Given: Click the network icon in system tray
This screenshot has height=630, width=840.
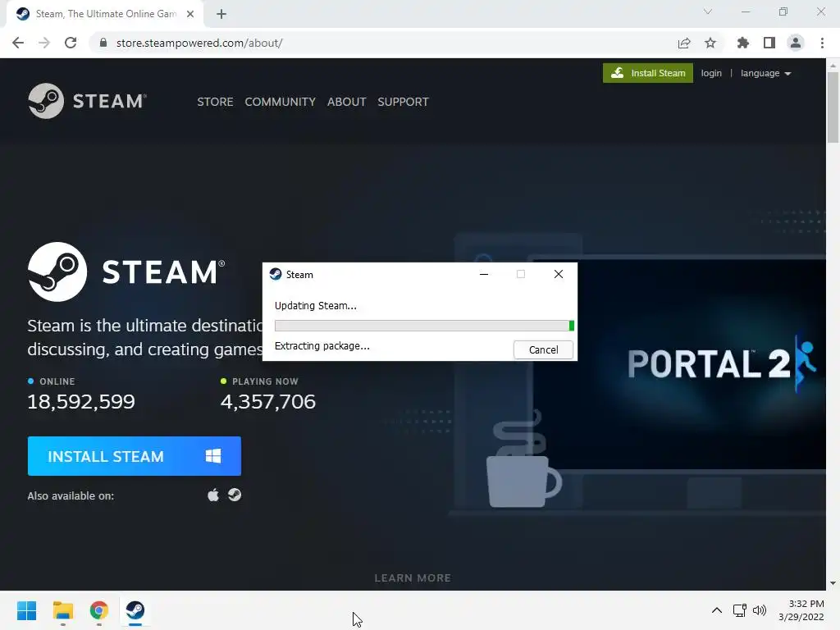Looking at the screenshot, I should pos(739,610).
